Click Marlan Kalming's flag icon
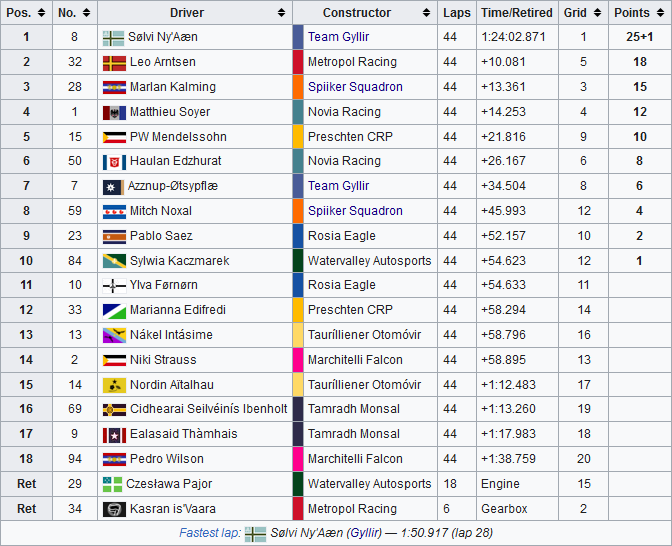The width and height of the screenshot is (672, 546). point(113,87)
